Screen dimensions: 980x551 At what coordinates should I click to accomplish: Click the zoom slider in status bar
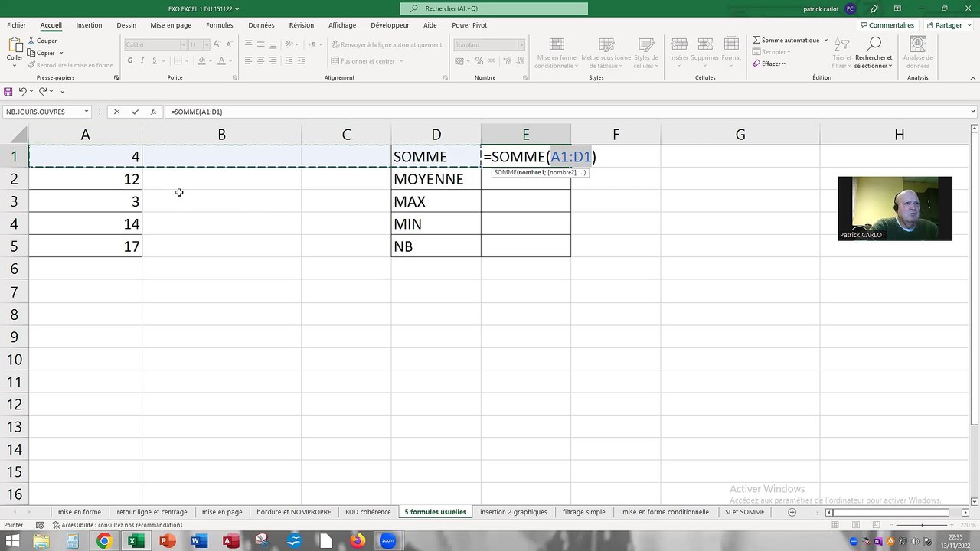click(920, 525)
